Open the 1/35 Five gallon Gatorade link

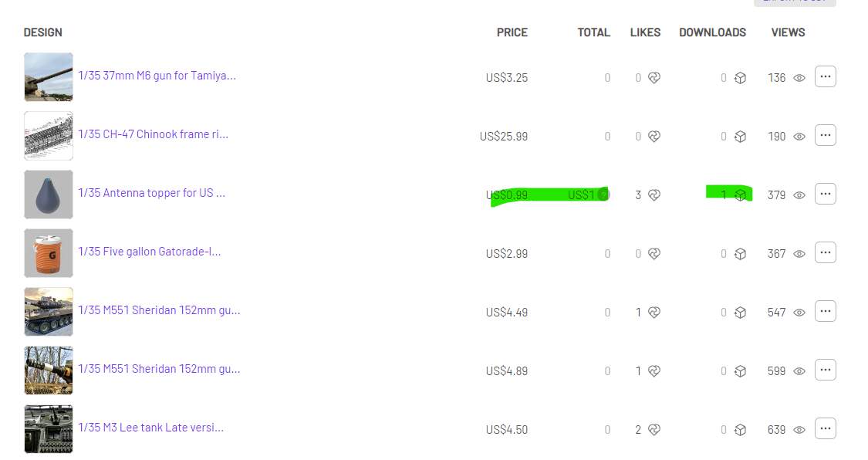click(x=150, y=252)
